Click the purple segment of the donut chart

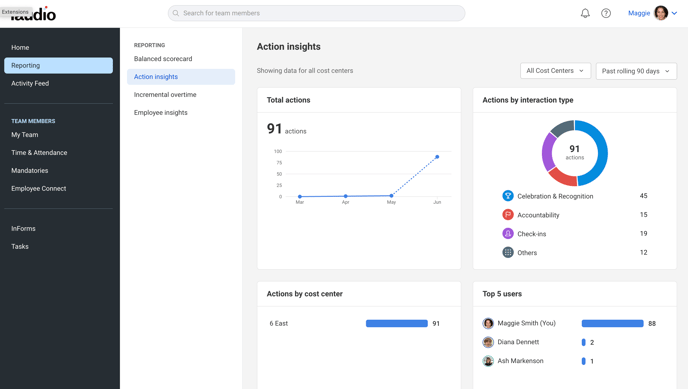548,152
